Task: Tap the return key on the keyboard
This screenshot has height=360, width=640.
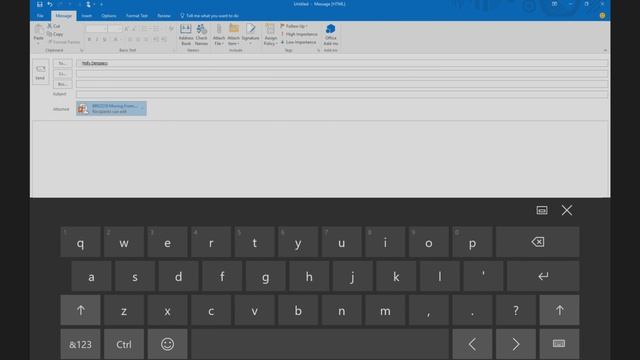Action: click(542, 276)
